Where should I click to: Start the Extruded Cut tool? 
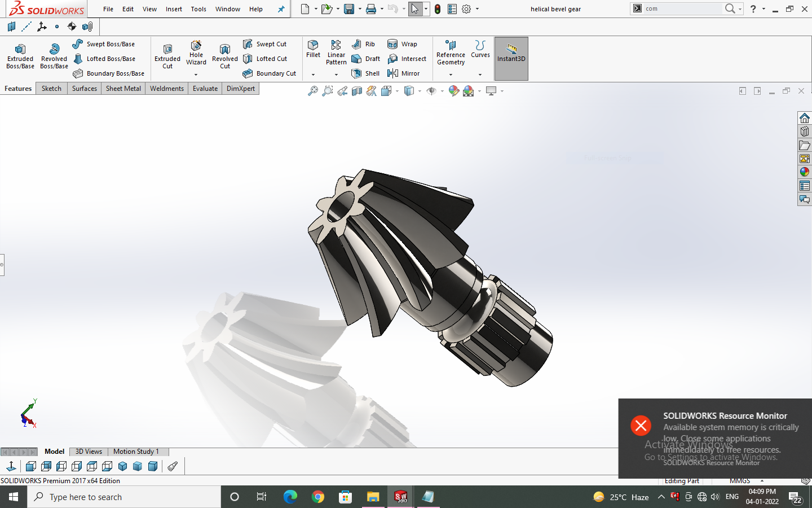pos(167,56)
